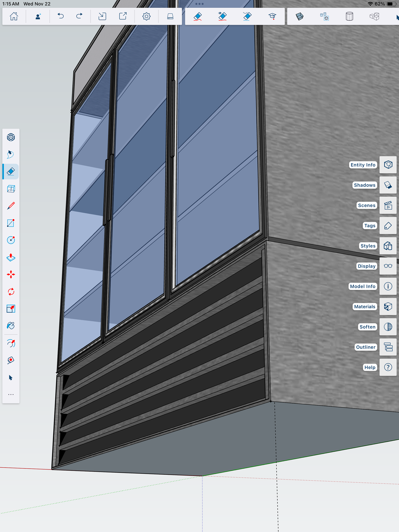Select the Move tool
Viewport: 399px width, 532px height.
click(x=11, y=274)
